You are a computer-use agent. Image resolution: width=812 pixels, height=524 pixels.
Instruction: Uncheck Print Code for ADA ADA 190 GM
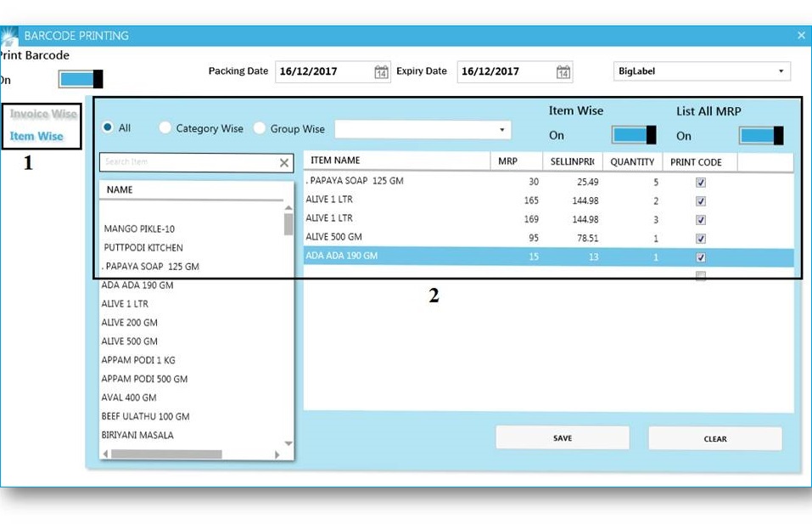[x=700, y=255]
